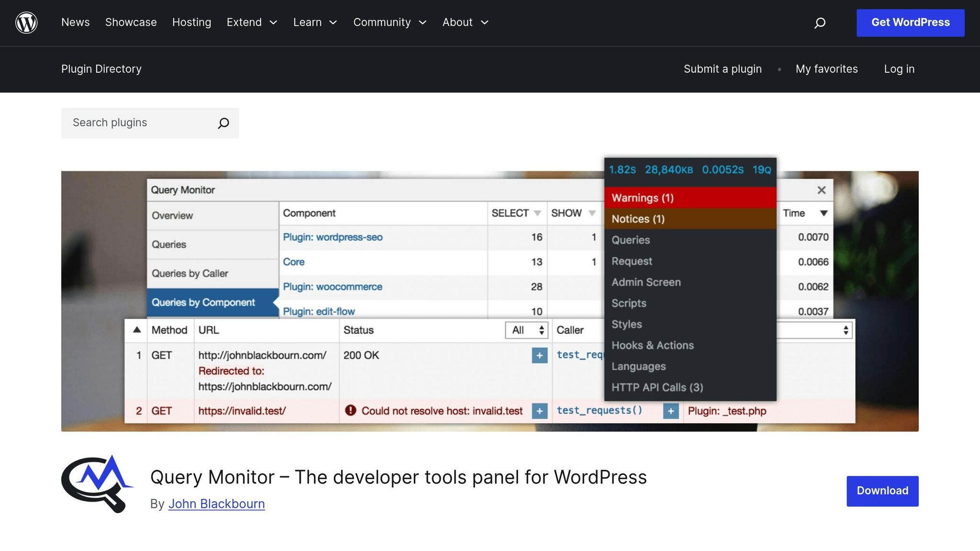
Task: Open John Blackbourn author link
Action: coord(216,504)
